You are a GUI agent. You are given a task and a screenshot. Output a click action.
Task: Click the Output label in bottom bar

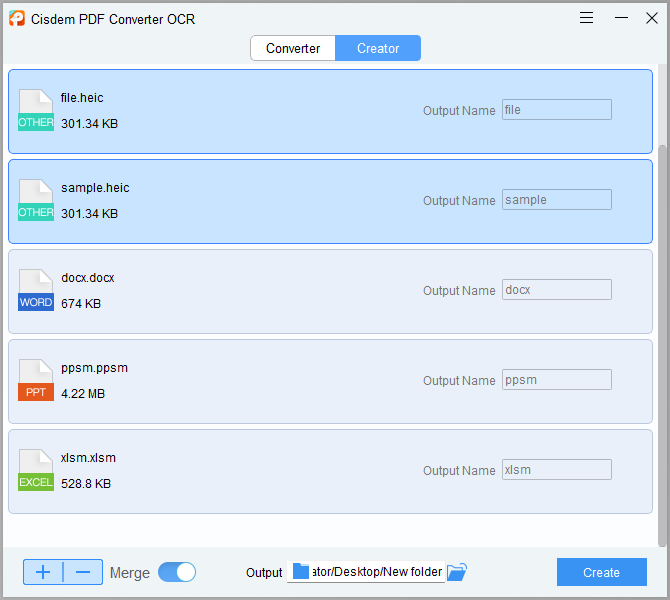click(264, 573)
